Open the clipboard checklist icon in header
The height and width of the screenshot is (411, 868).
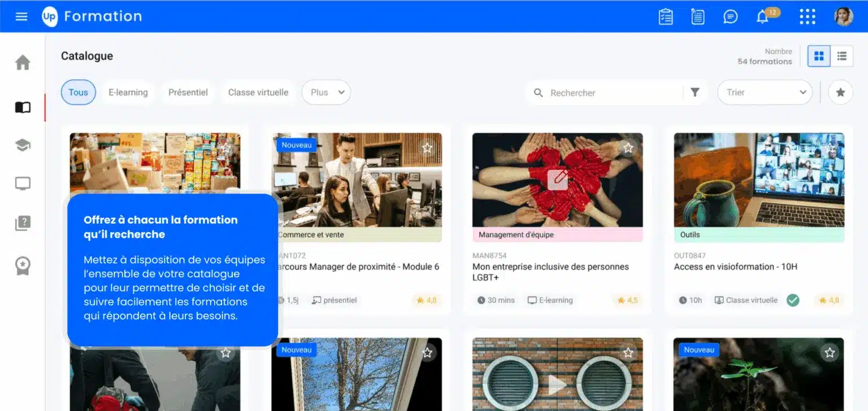(666, 17)
